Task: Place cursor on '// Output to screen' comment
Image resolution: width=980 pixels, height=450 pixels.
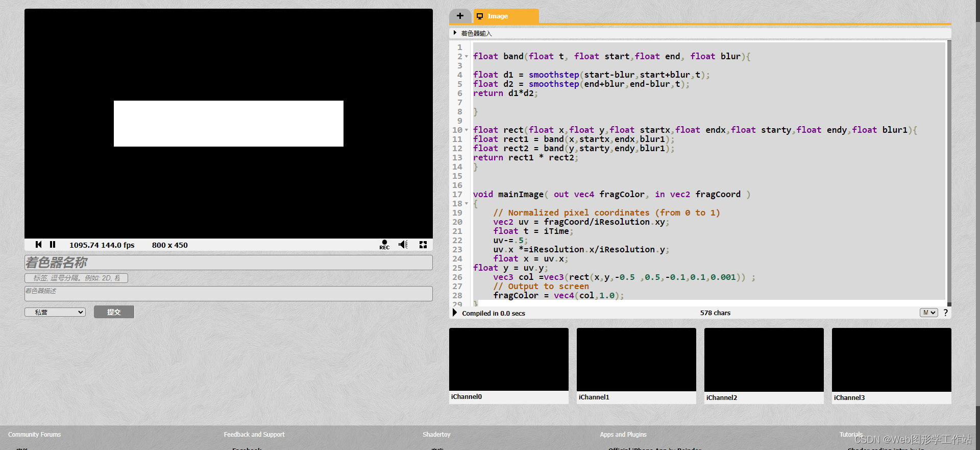Action: (x=541, y=287)
